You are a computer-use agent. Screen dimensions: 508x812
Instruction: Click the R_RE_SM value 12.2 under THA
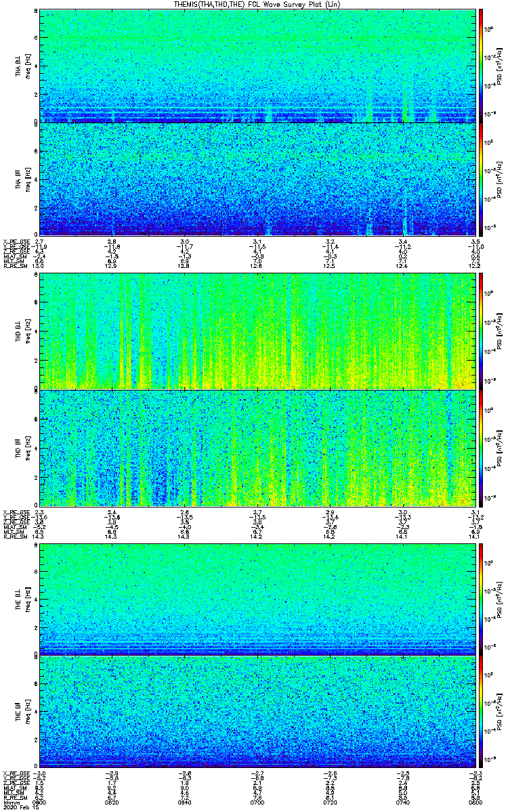(475, 267)
